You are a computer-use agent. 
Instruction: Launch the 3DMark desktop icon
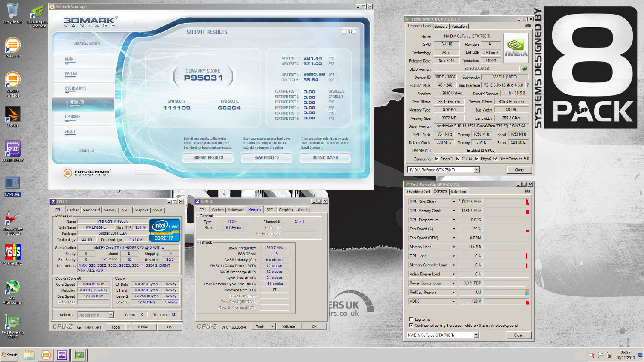tap(12, 117)
